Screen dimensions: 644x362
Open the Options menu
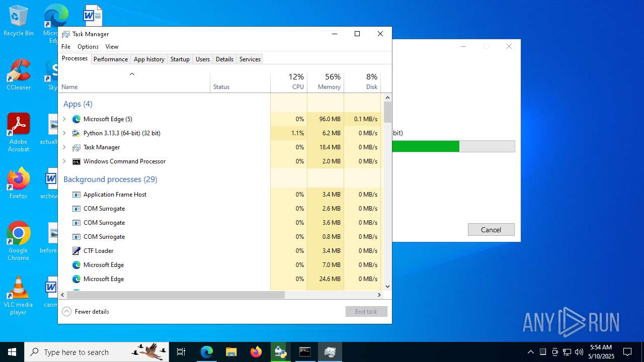[88, 47]
